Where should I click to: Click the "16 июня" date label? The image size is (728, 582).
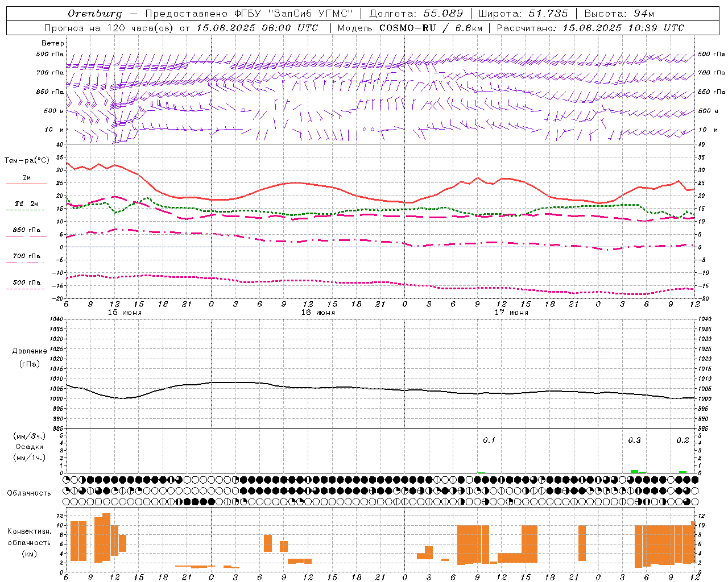[318, 312]
